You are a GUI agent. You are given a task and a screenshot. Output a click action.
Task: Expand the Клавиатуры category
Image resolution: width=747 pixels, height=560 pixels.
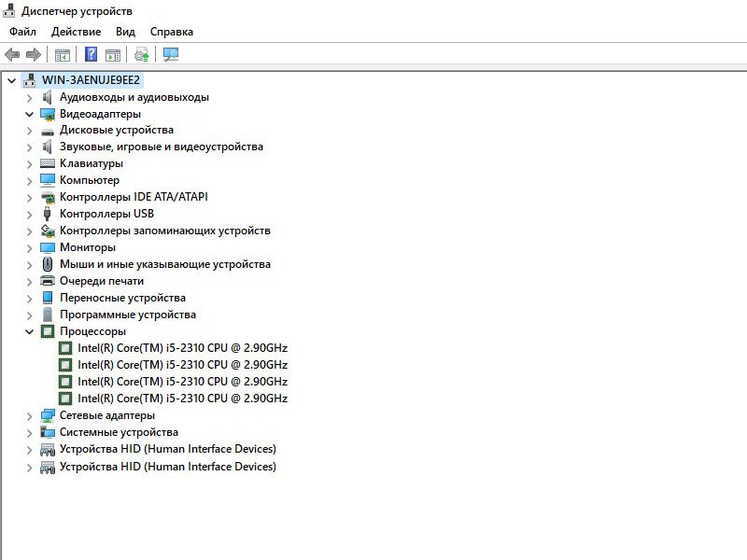[30, 164]
